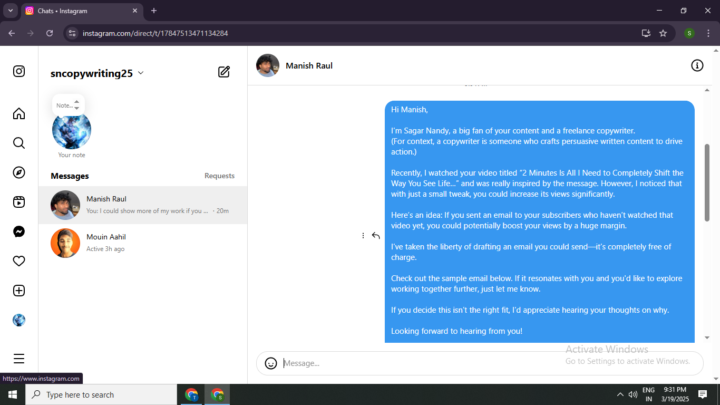This screenshot has height=405, width=720.
Task: Close the Chats Instagram tab
Action: (135, 11)
